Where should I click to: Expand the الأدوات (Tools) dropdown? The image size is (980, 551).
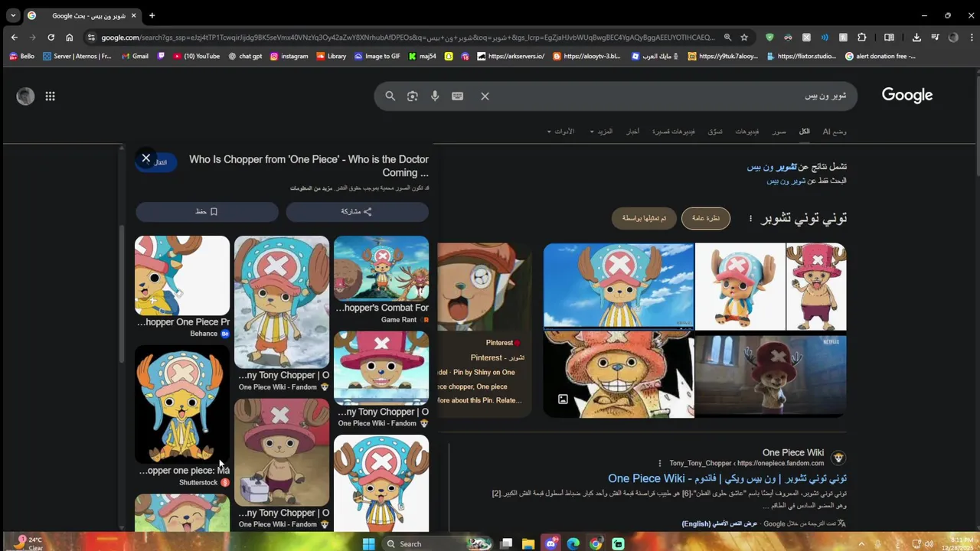[560, 132]
